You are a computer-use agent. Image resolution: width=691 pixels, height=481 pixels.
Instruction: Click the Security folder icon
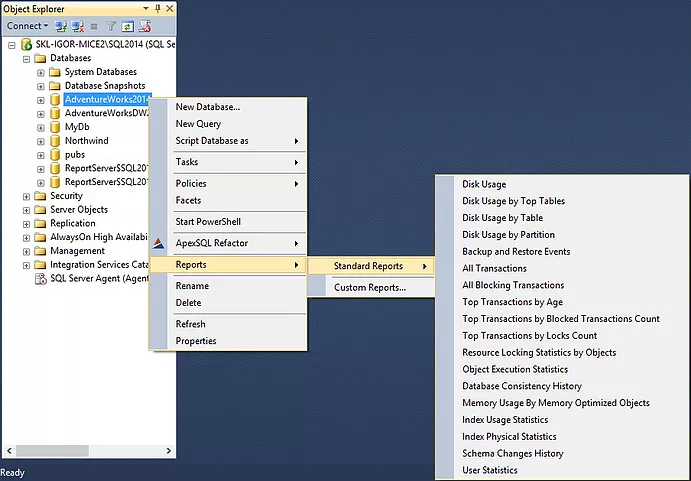pos(40,196)
